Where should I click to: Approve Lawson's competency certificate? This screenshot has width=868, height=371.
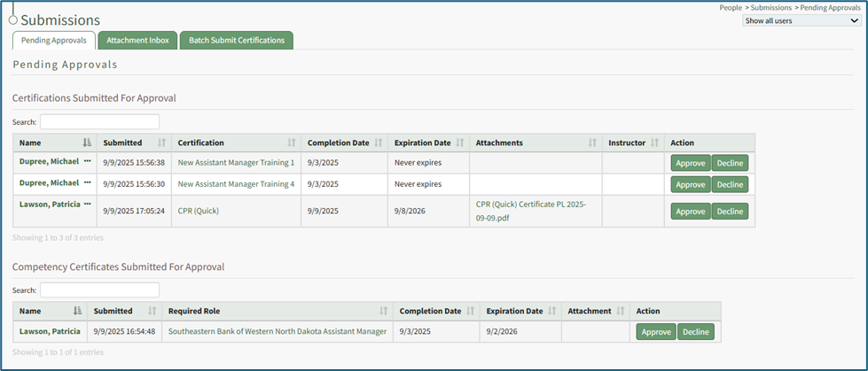coord(655,332)
